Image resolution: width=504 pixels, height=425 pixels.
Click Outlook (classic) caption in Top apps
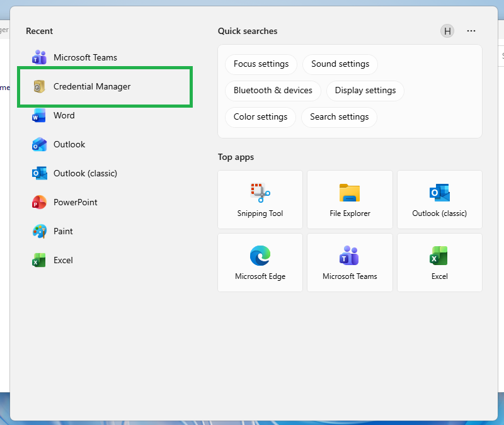pyautogui.click(x=439, y=213)
